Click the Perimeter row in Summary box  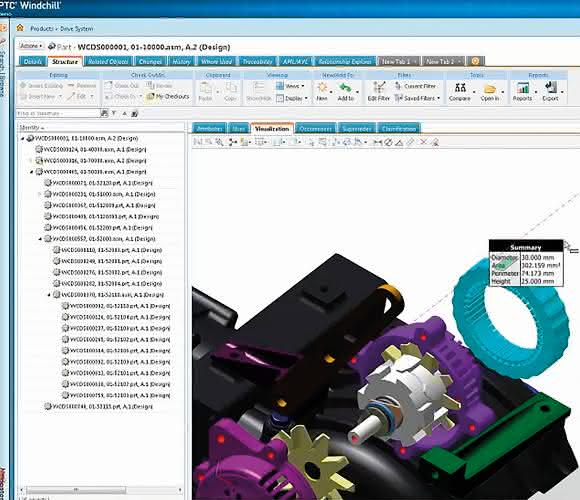point(526,273)
